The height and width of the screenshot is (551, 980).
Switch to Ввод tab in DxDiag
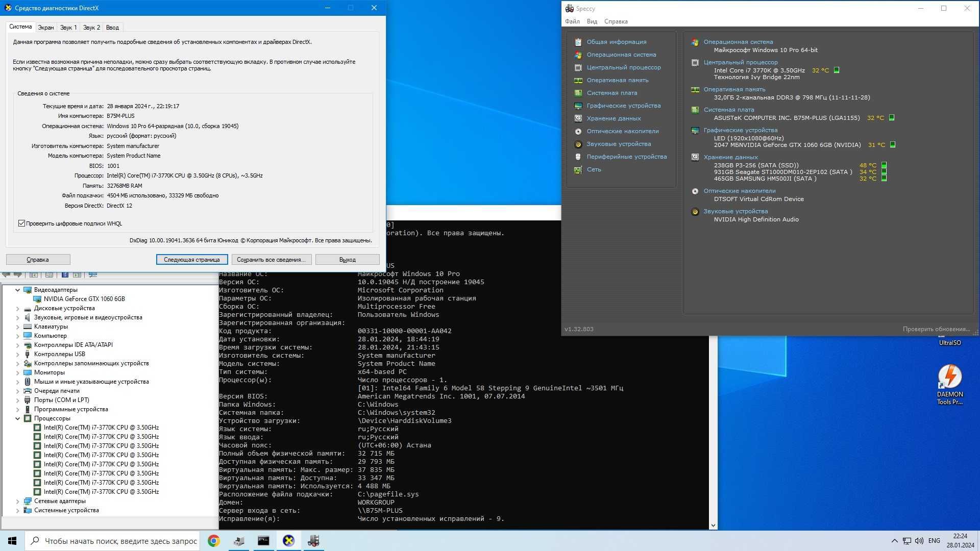[113, 28]
